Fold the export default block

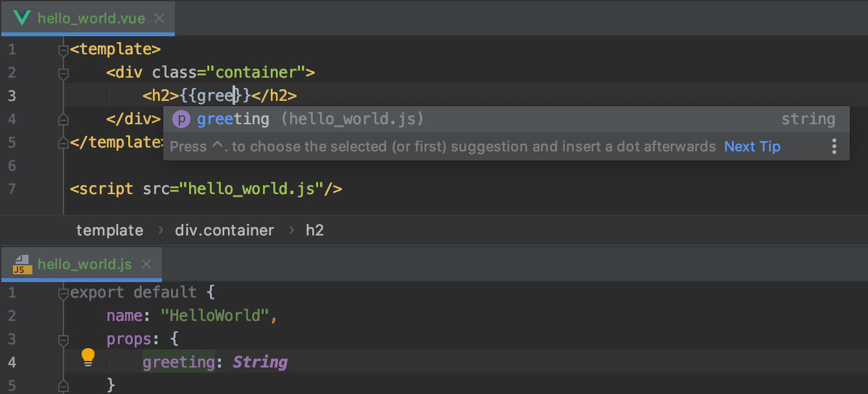coord(63,294)
